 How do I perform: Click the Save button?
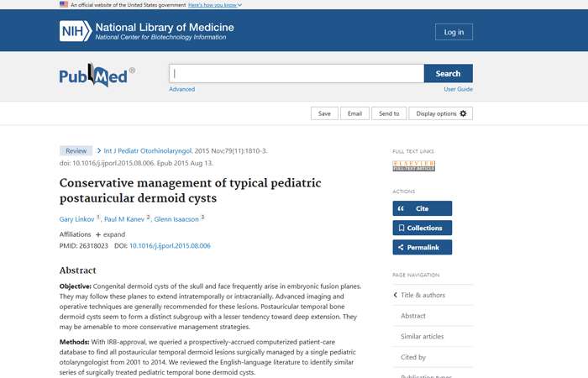(x=324, y=113)
